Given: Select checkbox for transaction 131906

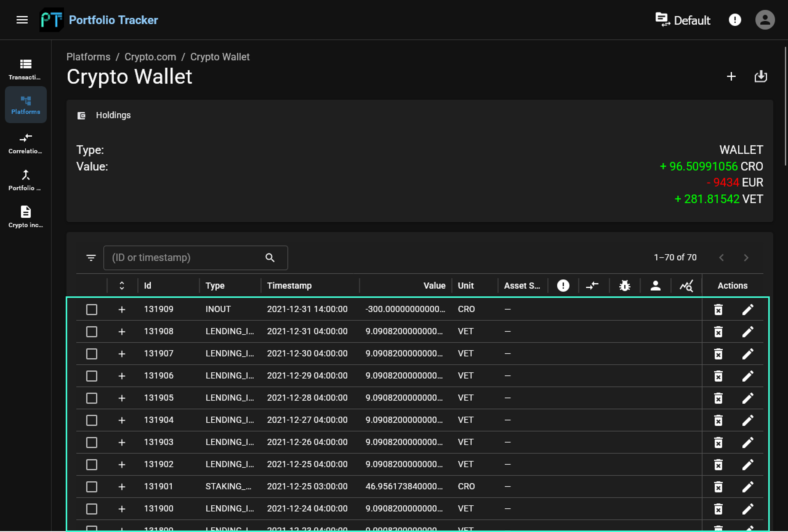Looking at the screenshot, I should [x=91, y=376].
